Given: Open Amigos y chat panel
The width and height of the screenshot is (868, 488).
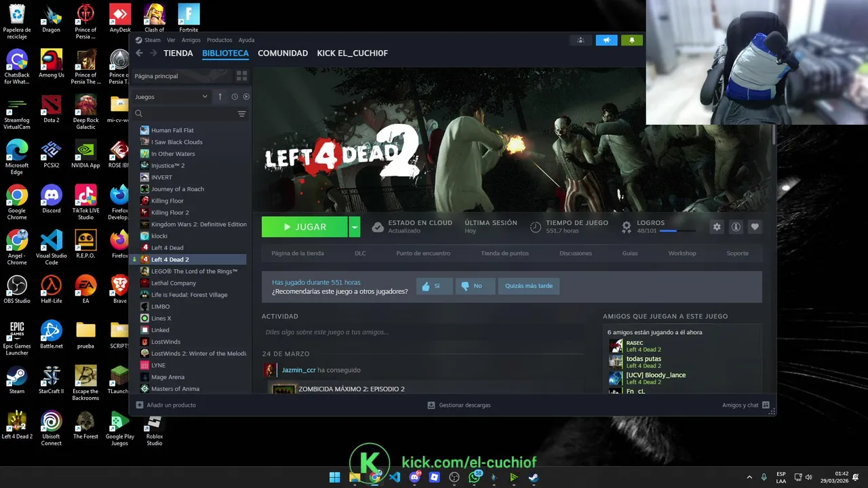Looking at the screenshot, I should pyautogui.click(x=746, y=405).
